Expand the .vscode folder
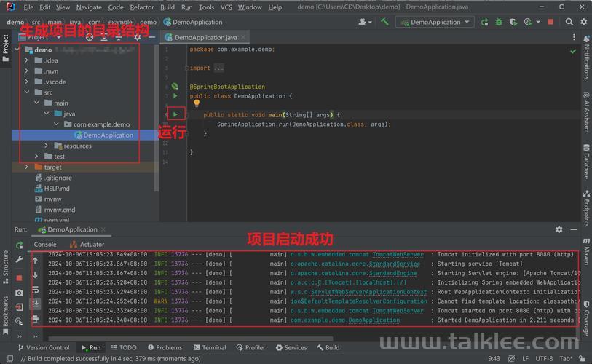The image size is (592, 364). (26, 82)
